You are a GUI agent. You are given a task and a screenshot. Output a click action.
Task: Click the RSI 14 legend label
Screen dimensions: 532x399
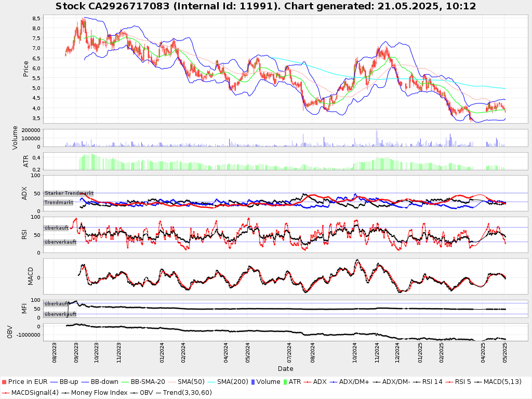click(432, 382)
